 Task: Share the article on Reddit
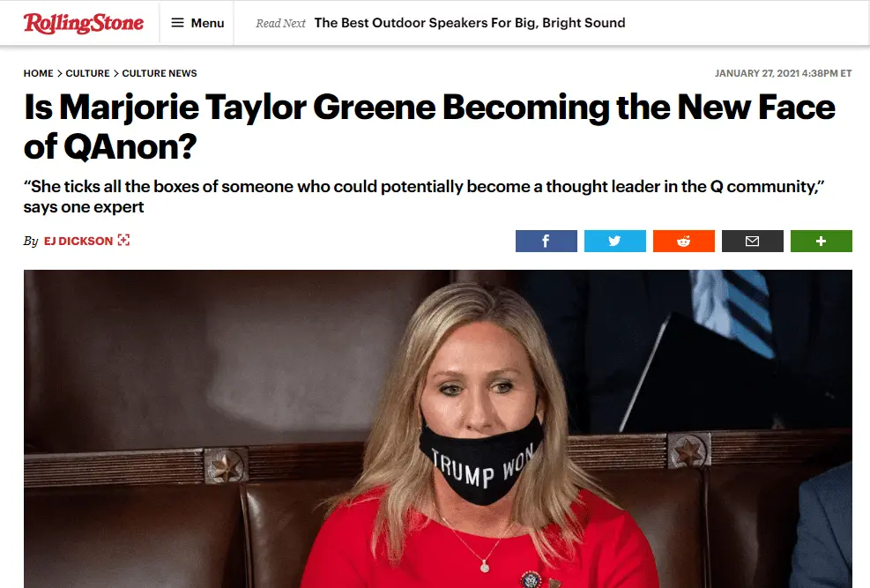click(x=684, y=241)
